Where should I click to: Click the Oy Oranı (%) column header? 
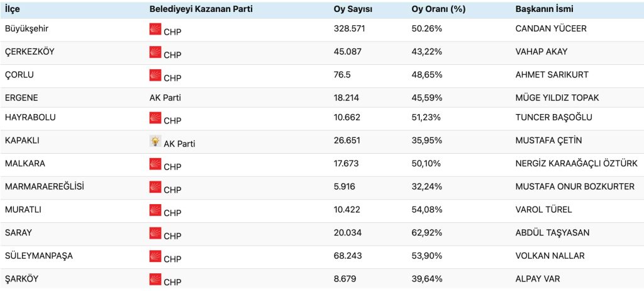click(430, 9)
